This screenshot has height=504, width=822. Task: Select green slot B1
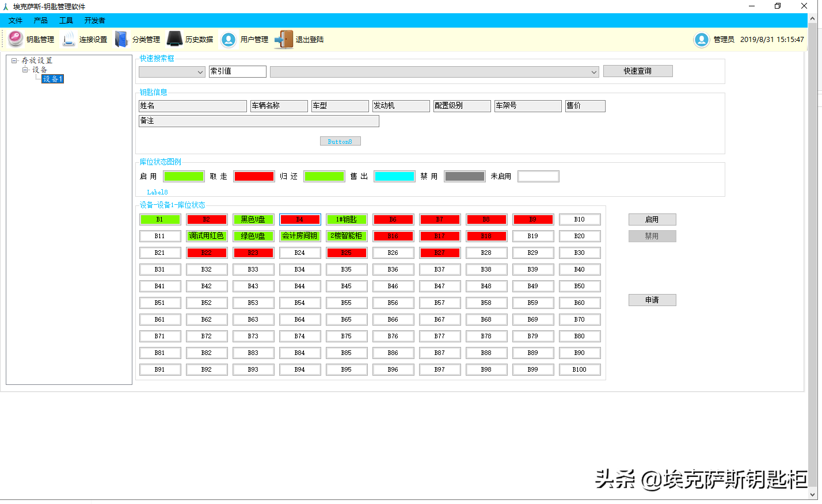tap(160, 219)
